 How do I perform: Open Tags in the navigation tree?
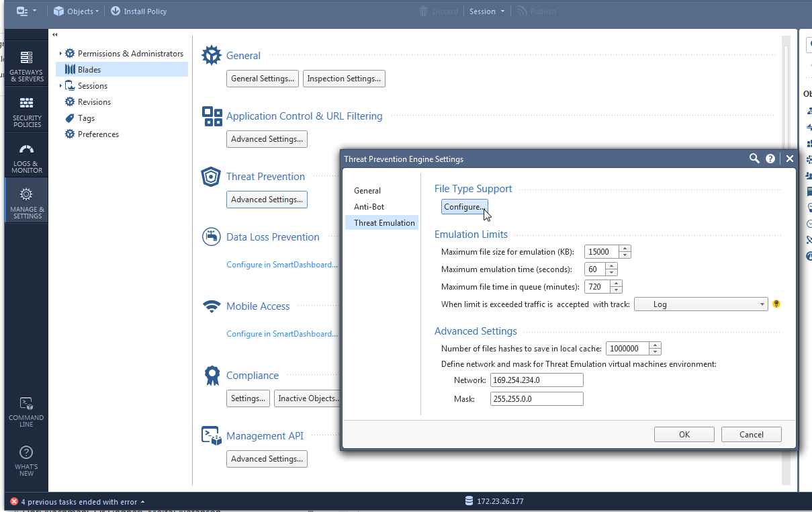tap(86, 118)
